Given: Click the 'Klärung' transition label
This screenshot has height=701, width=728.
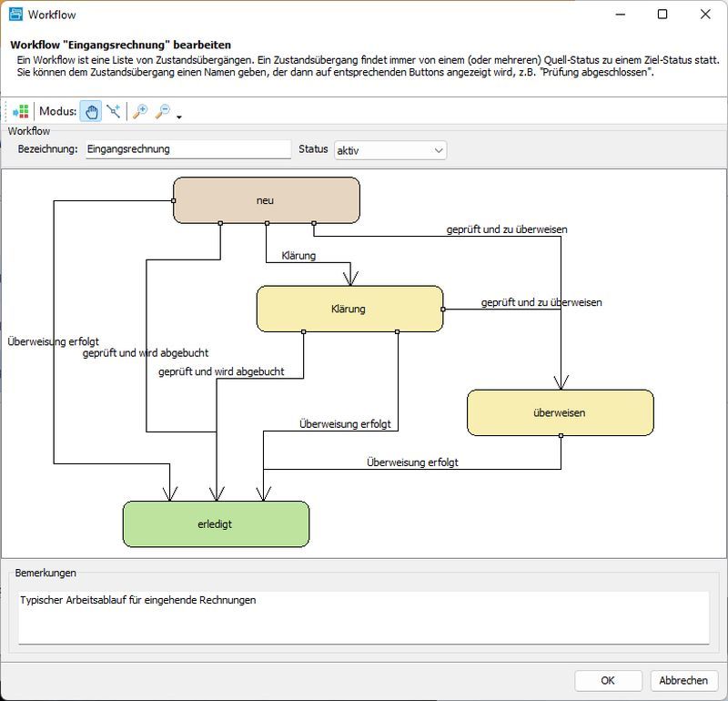Looking at the screenshot, I should coord(300,257).
